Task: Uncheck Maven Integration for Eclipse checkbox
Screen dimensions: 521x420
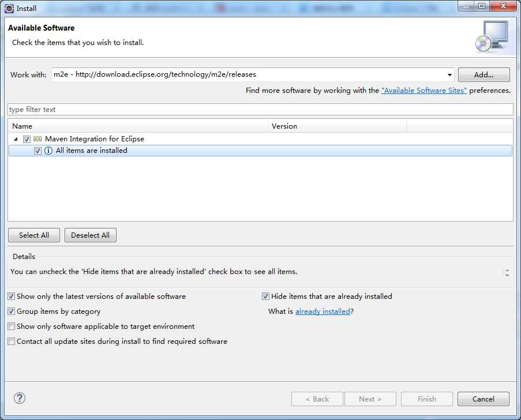Action: pos(27,139)
